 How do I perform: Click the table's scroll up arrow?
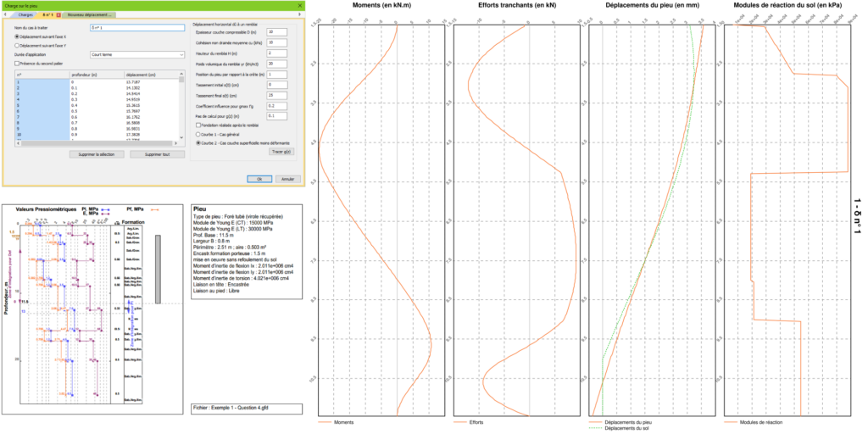point(182,75)
